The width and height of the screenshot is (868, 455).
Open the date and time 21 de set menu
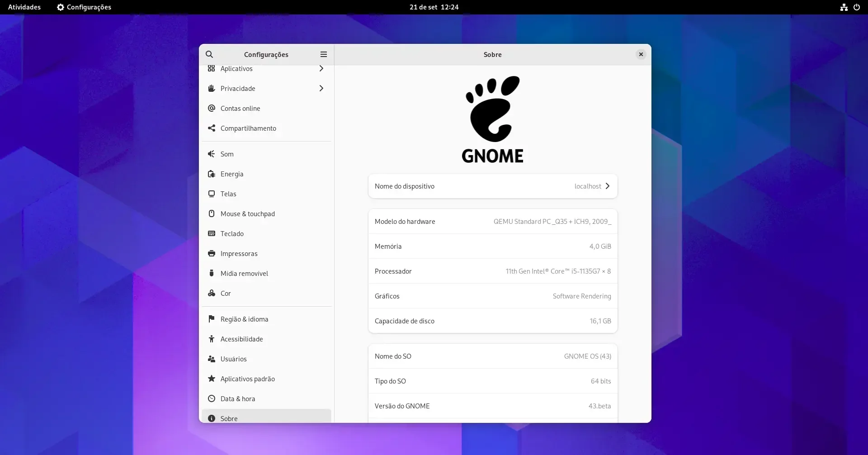434,7
